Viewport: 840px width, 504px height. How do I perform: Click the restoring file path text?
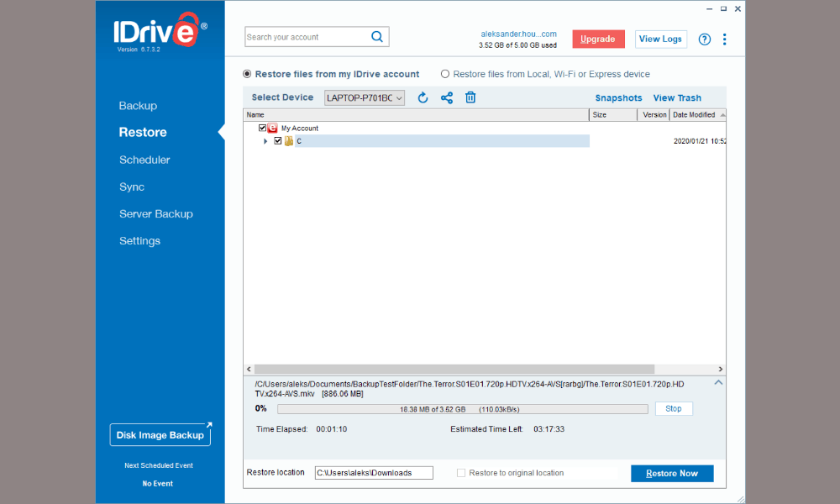[x=470, y=389]
